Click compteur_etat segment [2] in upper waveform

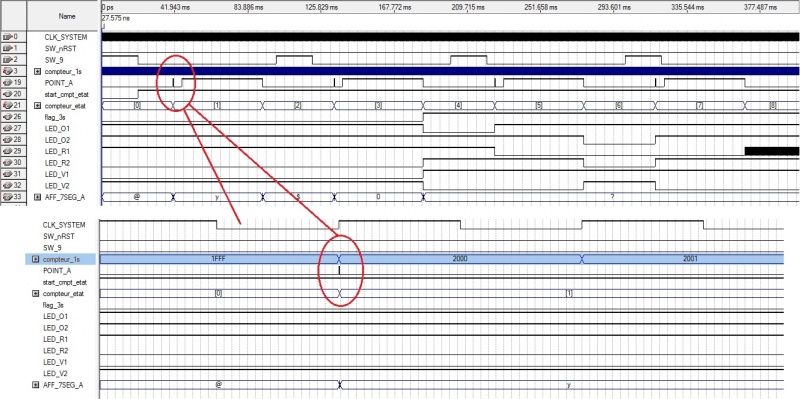coord(297,106)
